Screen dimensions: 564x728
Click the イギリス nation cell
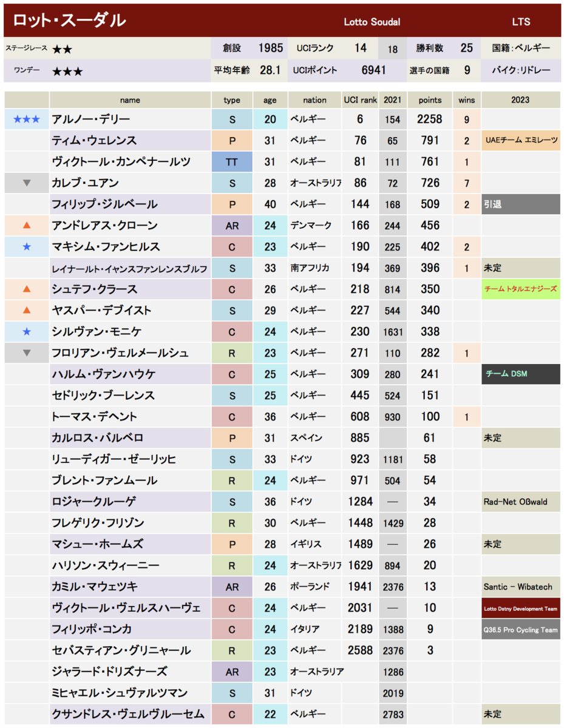pyautogui.click(x=314, y=544)
